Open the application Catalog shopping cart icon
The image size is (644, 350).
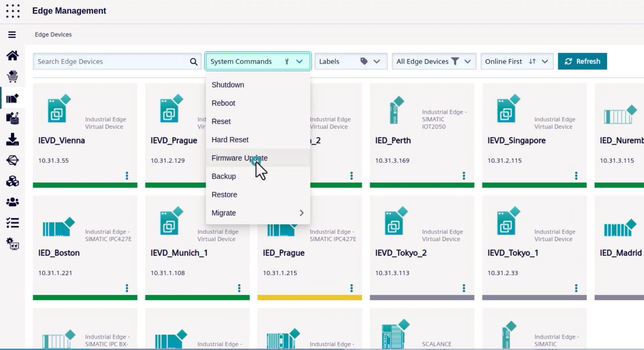pos(12,76)
